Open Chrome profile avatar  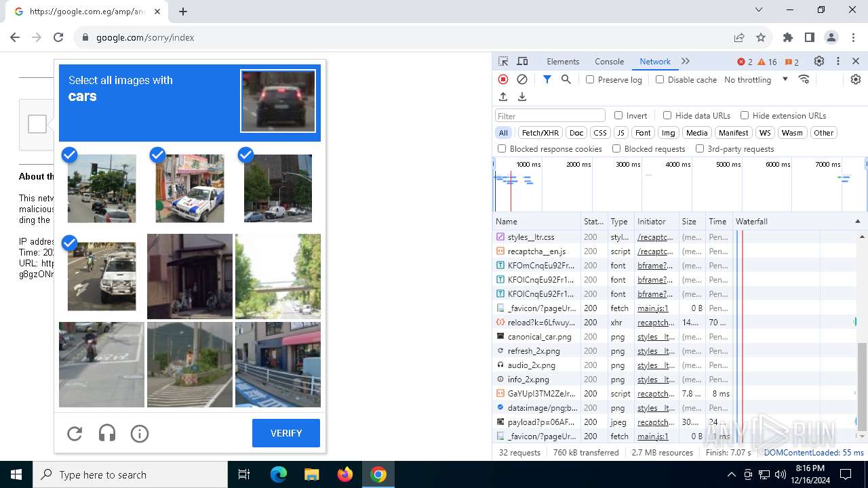coord(831,37)
